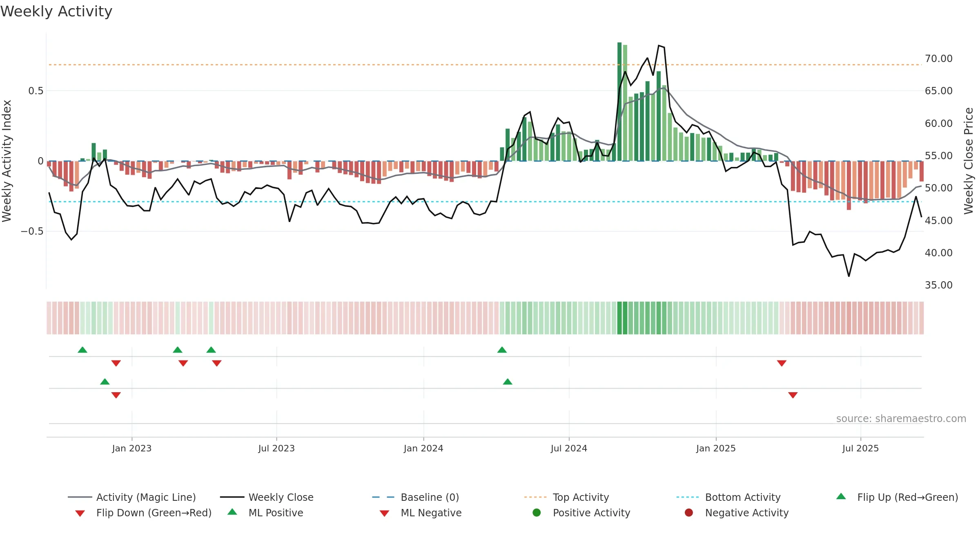Toggle Weekly Close legend entry
Screen dimensions: 980x551
point(267,497)
